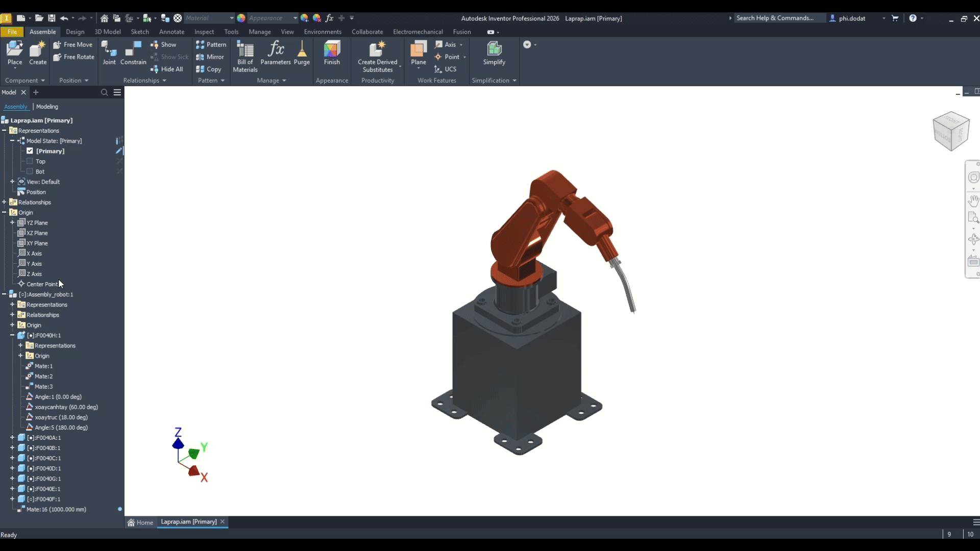This screenshot has width=980, height=551.
Task: Switch browser to Modeling view
Action: (x=47, y=107)
